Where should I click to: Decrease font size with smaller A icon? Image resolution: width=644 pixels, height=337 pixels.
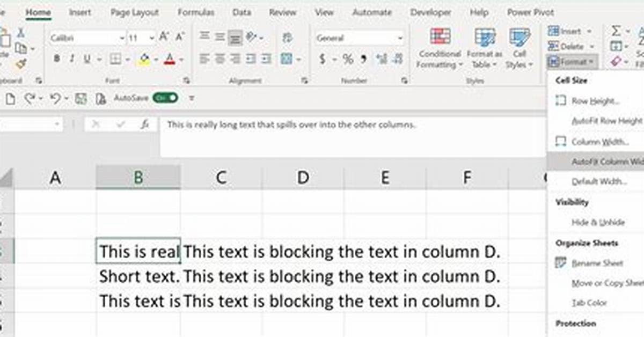tap(179, 38)
